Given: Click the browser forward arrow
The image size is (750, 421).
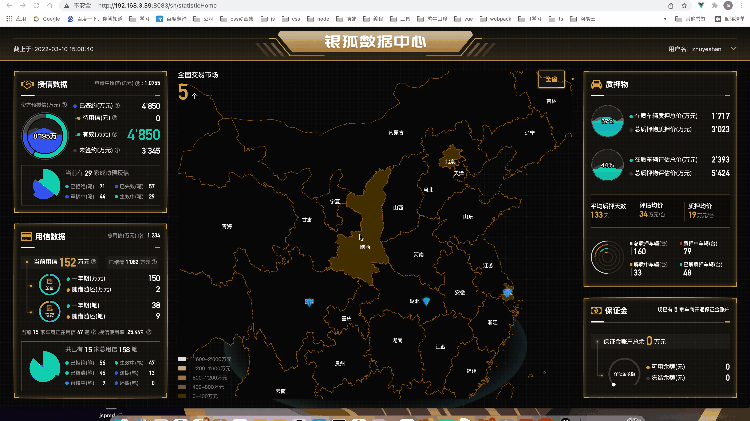Looking at the screenshot, I should point(22,5).
